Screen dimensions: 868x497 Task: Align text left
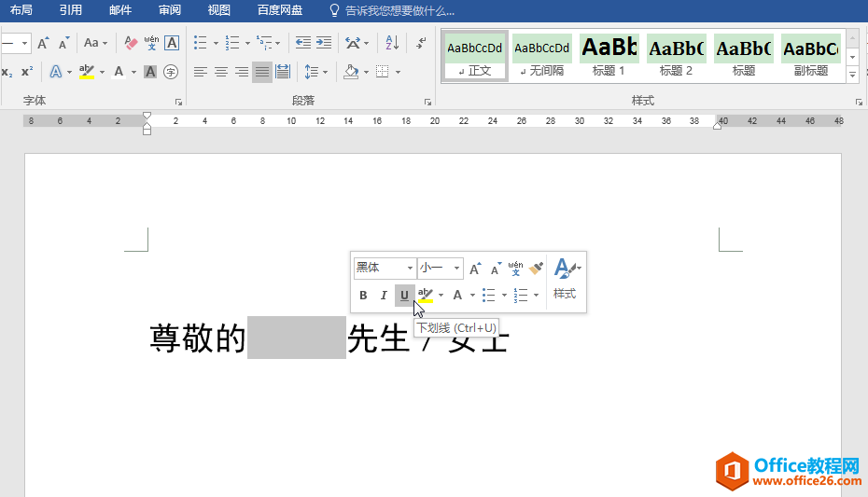(201, 72)
